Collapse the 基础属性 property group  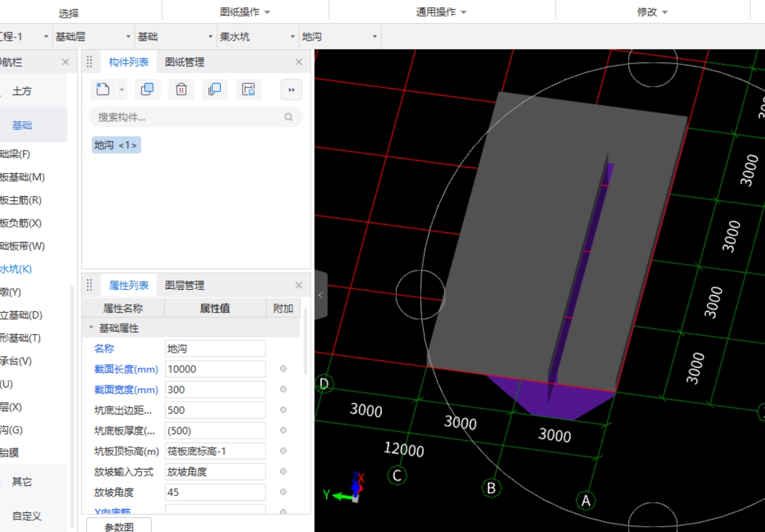[x=91, y=328]
